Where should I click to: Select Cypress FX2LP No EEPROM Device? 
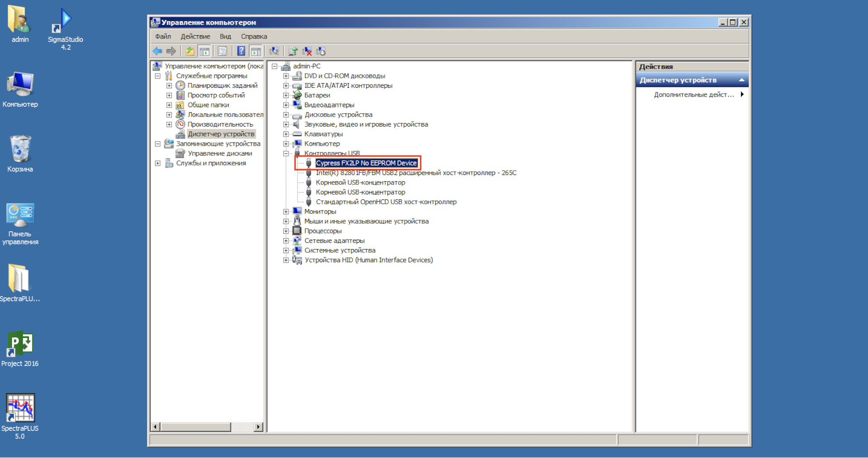pos(366,163)
